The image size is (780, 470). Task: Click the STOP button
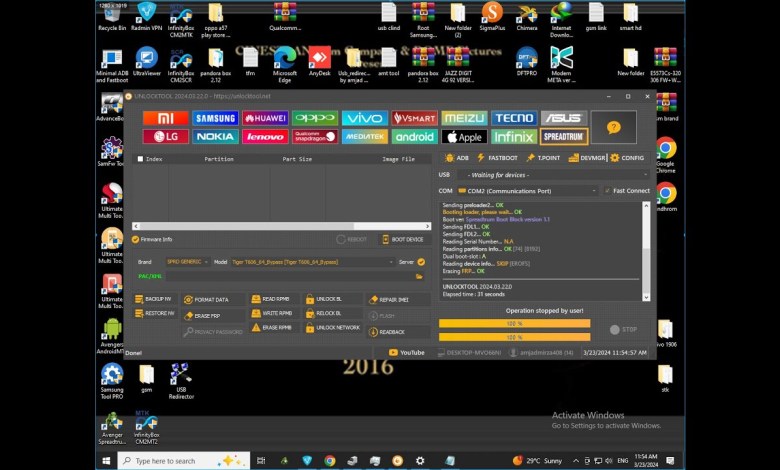pos(624,329)
